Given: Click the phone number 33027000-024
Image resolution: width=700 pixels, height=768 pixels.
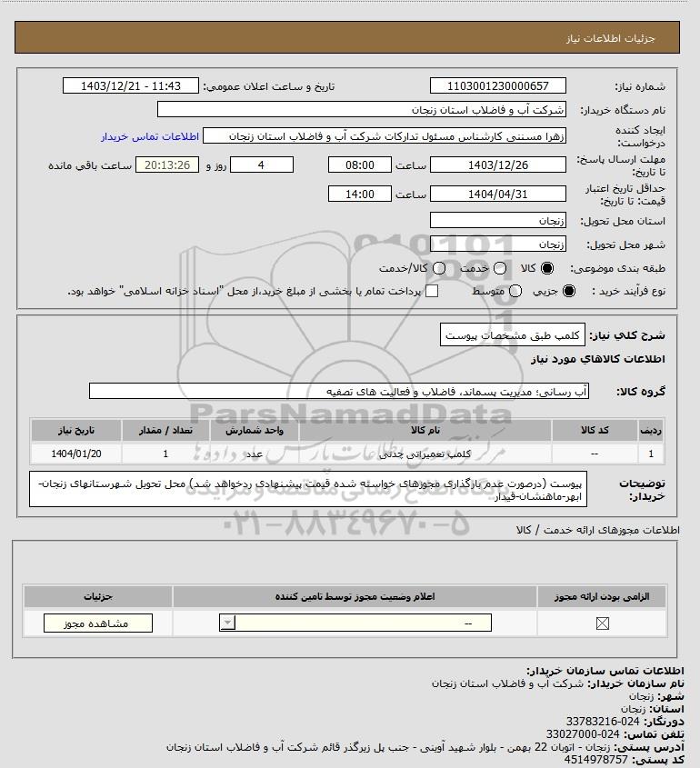Looking at the screenshot, I should 583,733.
